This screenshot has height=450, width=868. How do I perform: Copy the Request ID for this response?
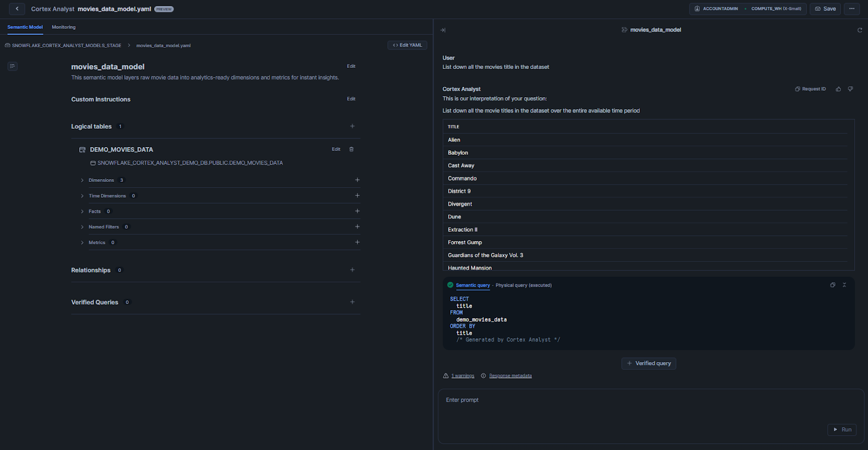click(x=810, y=88)
